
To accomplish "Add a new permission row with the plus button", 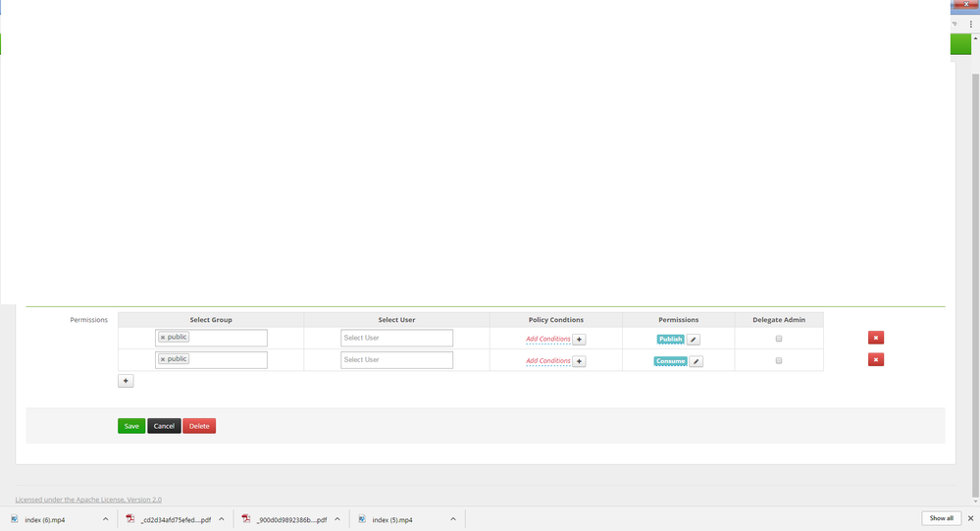I will [126, 381].
